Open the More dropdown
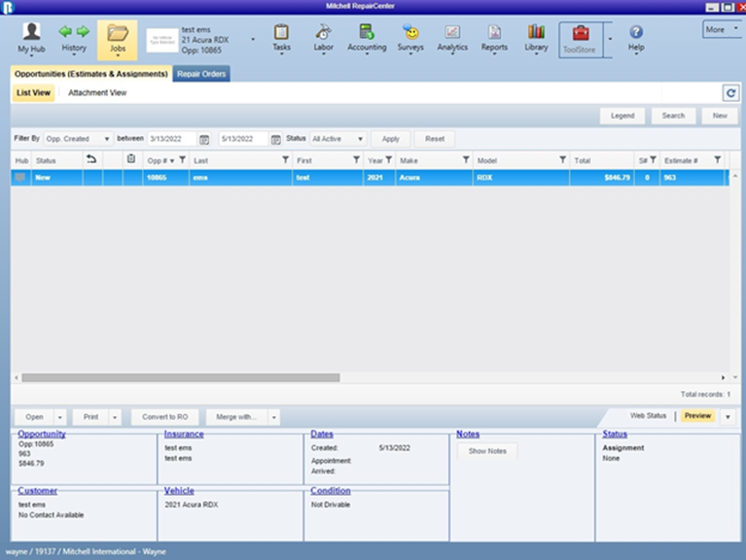This screenshot has width=746, height=560. 722,29
